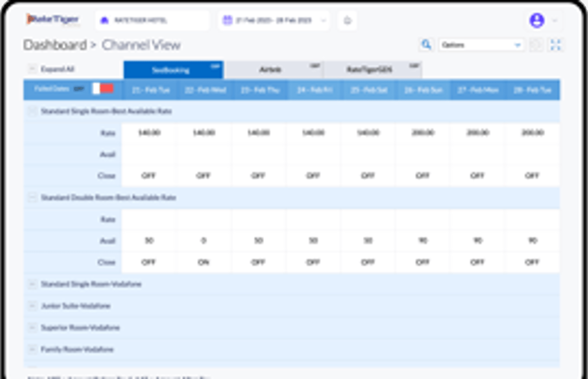Open the Options dropdown
Image resolution: width=588 pixels, height=379 pixels.
(481, 45)
